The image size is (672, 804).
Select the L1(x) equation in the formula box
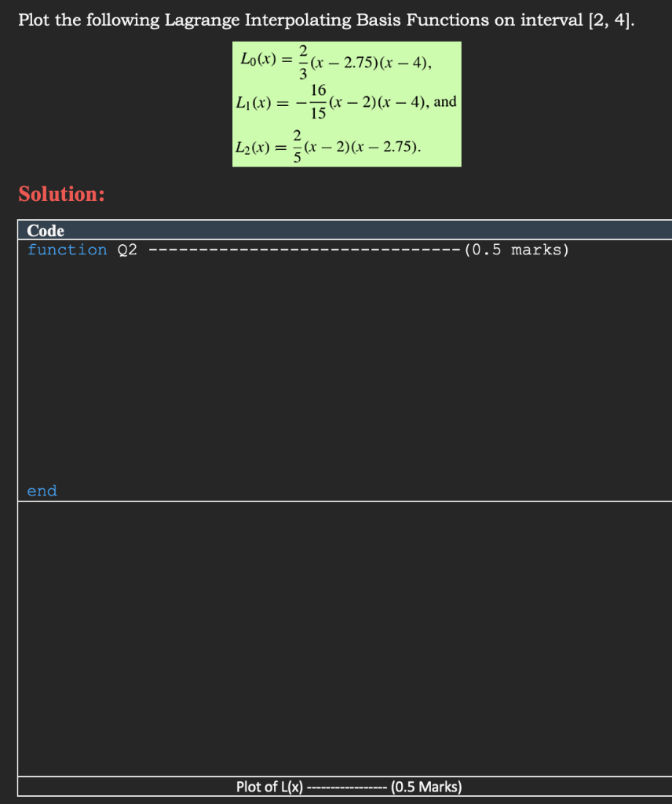pos(345,102)
